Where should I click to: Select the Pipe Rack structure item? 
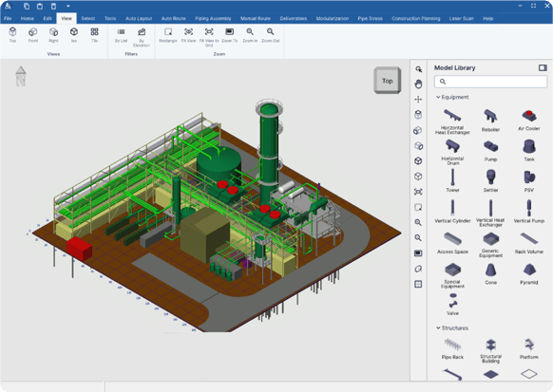click(x=452, y=348)
